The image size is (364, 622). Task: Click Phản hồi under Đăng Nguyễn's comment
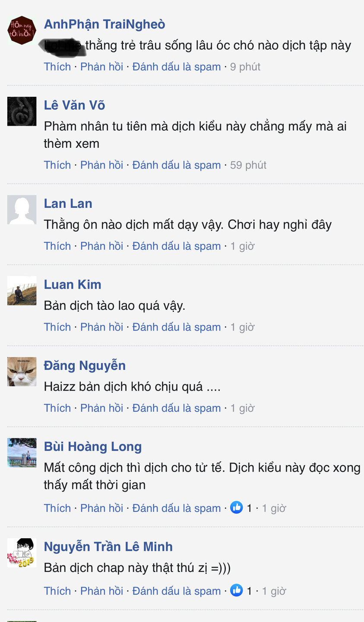click(x=101, y=408)
